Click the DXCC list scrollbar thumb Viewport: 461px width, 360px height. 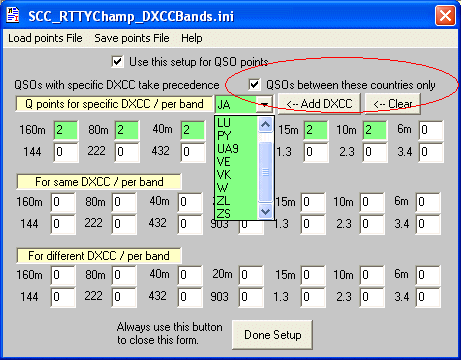click(x=265, y=172)
